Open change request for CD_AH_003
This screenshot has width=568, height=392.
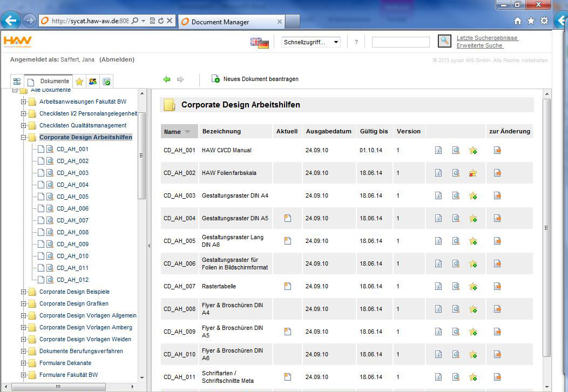coord(497,195)
